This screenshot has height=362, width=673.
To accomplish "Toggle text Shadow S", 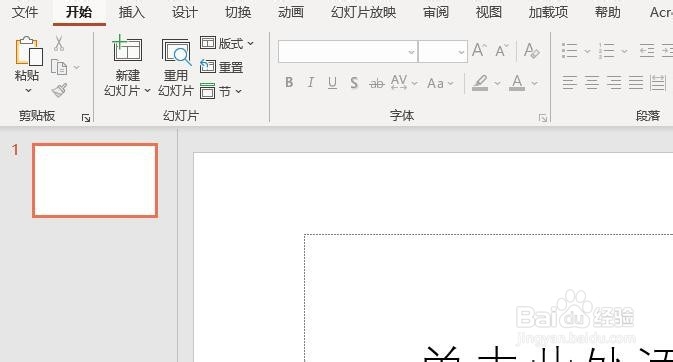I will [354, 82].
